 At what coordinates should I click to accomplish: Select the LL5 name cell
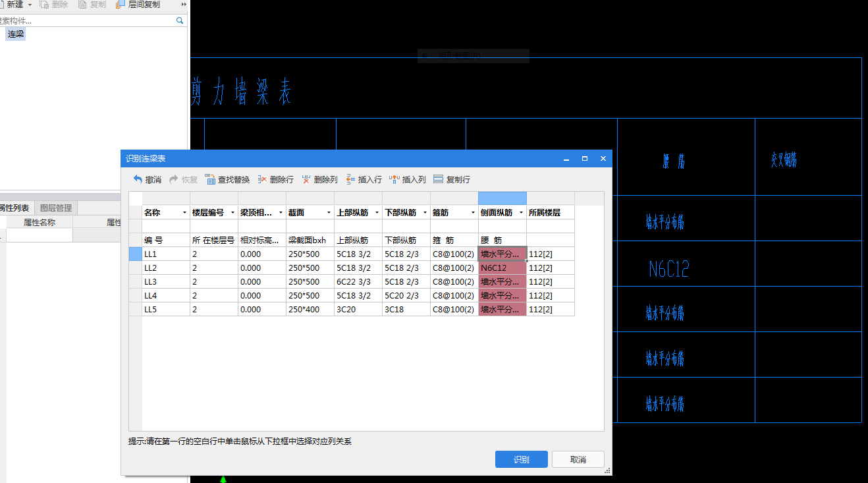pos(166,310)
